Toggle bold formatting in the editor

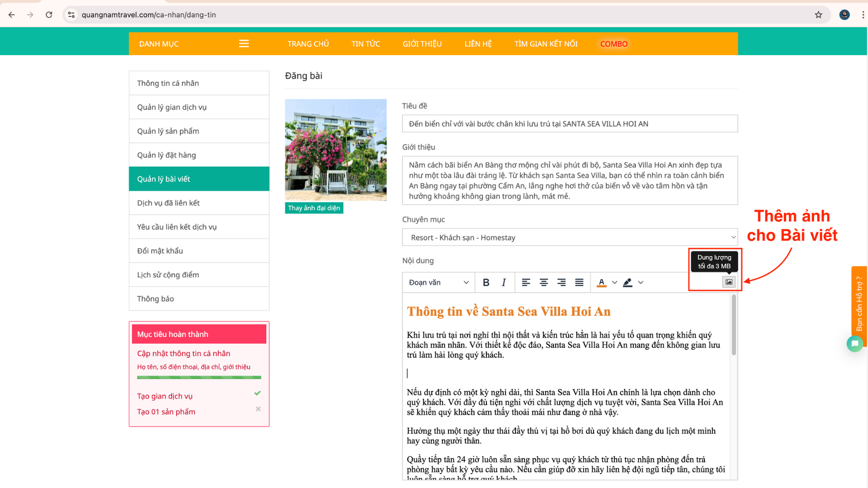[486, 282]
